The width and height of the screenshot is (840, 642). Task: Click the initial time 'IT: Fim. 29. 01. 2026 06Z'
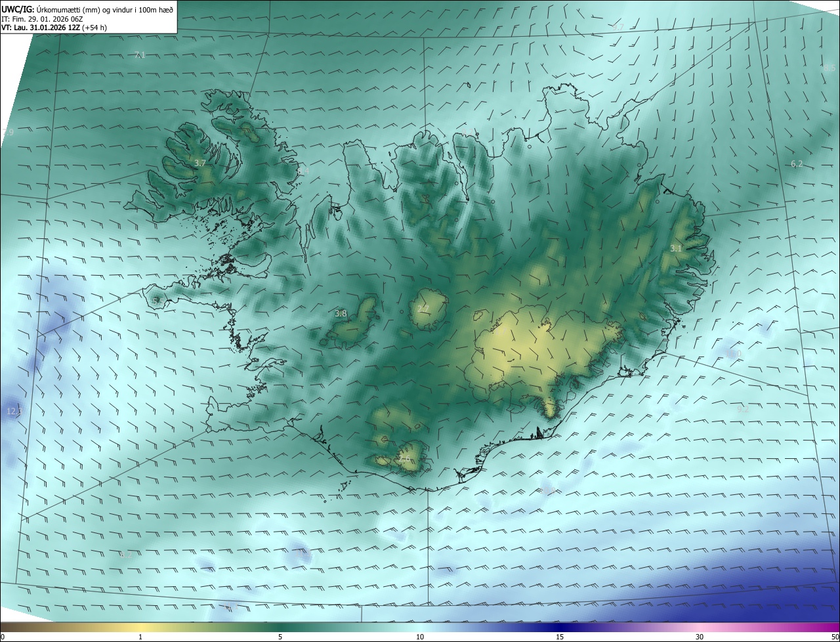pyautogui.click(x=43, y=19)
